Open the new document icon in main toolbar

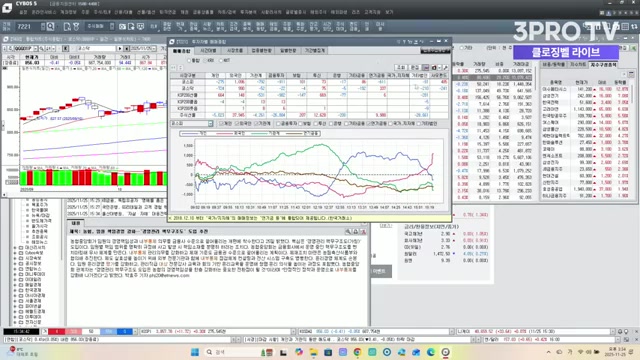[67, 27]
